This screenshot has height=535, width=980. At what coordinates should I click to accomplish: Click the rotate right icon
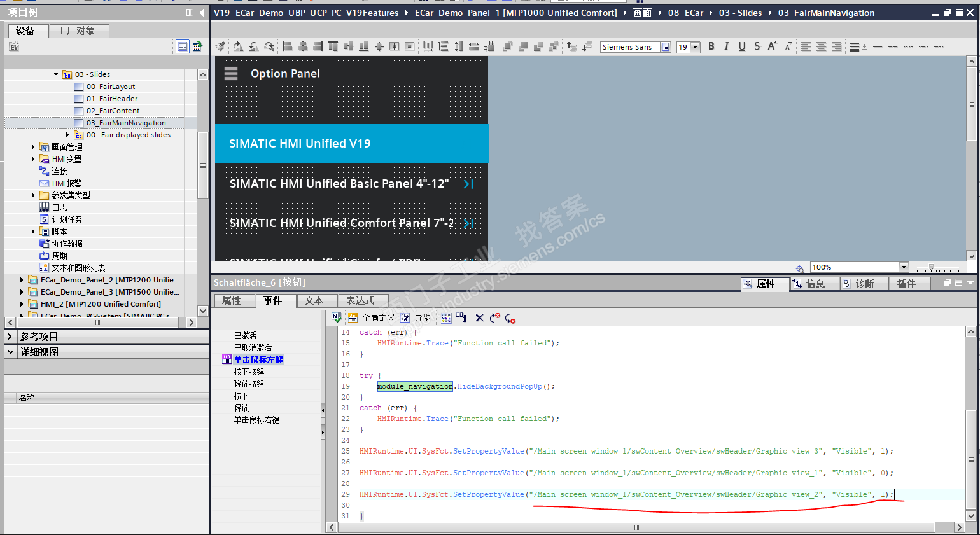tap(237, 46)
